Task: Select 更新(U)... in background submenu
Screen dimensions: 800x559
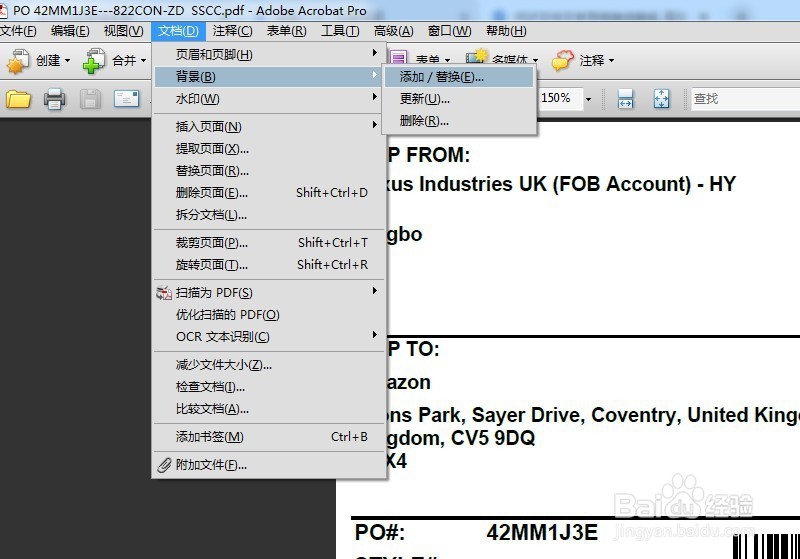Action: (459, 98)
